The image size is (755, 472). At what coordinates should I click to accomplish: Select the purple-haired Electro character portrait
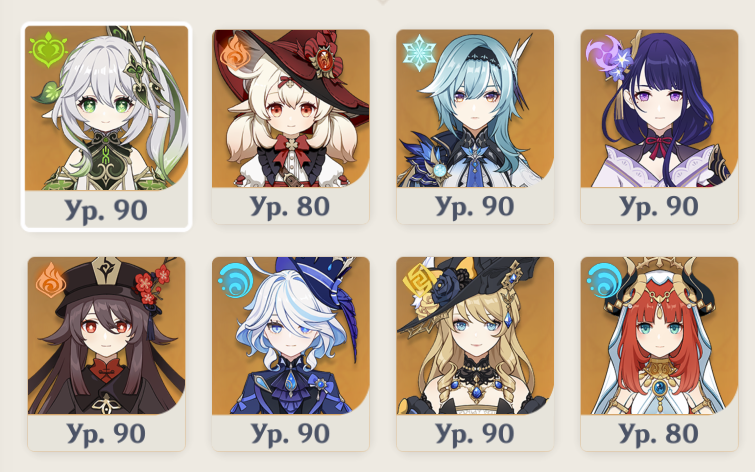[659, 108]
